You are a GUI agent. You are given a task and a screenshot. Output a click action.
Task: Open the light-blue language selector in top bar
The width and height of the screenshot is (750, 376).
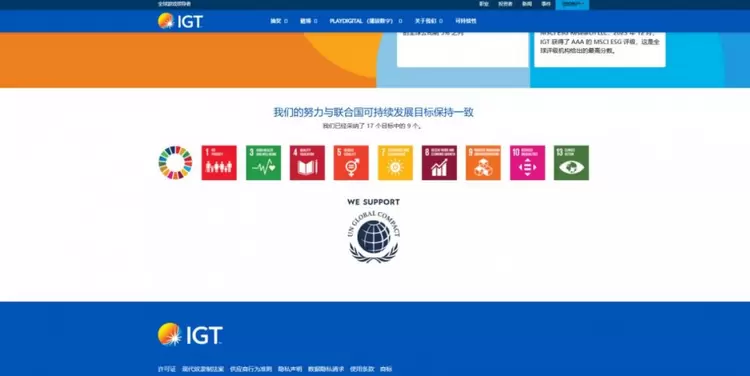tap(572, 4)
